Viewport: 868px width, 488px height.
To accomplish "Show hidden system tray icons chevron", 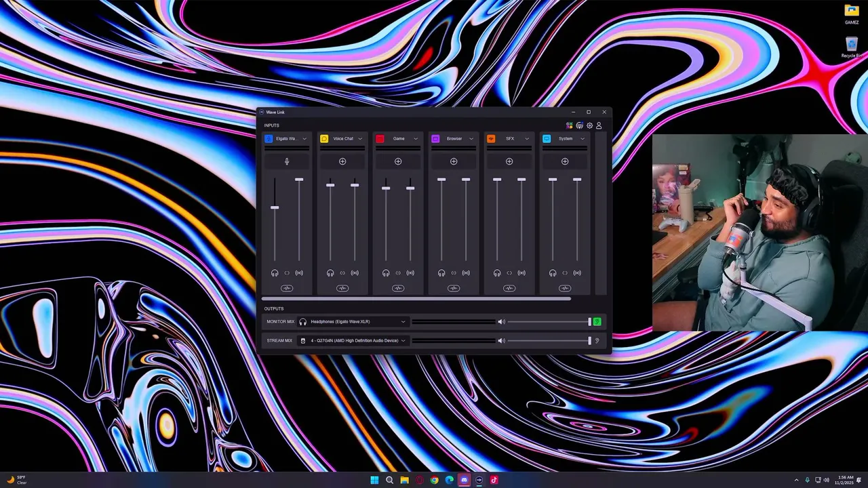I will pyautogui.click(x=797, y=480).
